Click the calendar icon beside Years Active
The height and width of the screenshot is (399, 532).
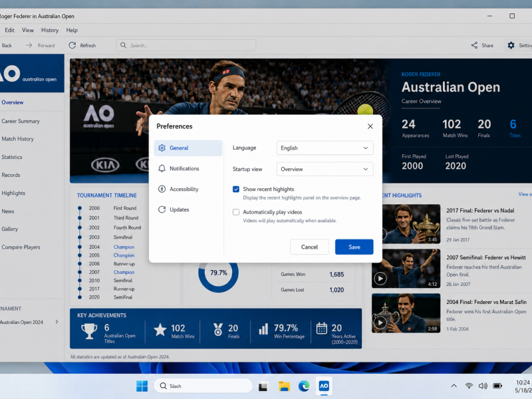coord(322,329)
